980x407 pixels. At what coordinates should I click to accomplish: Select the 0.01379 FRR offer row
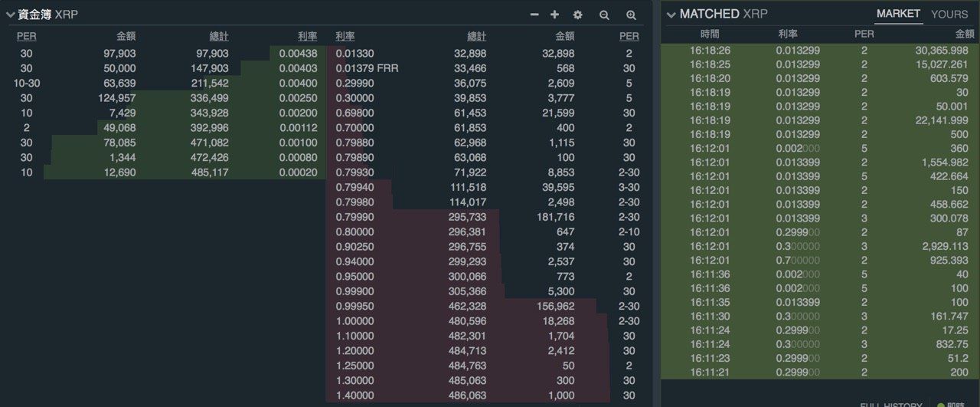tap(488, 68)
